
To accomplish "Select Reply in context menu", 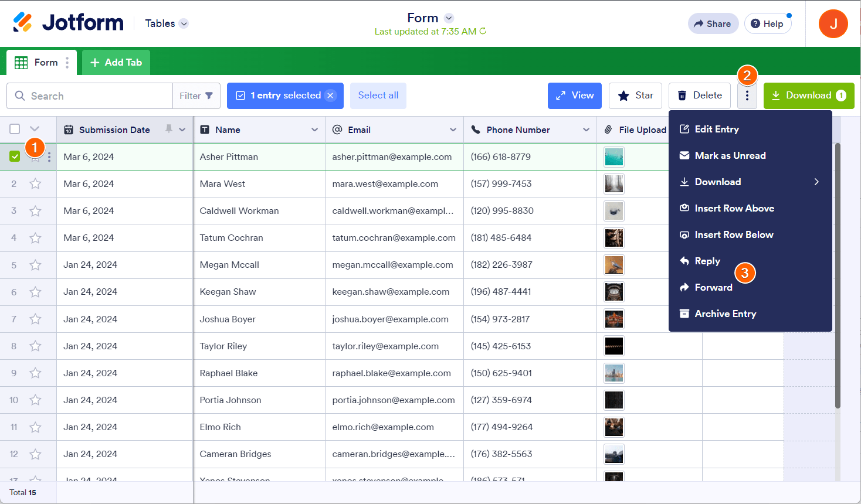I will pyautogui.click(x=750, y=261).
